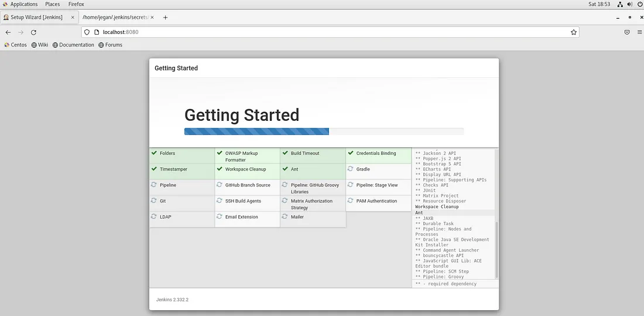Click the checkmark next to the Ant plugin
The width and height of the screenshot is (644, 316).
click(x=285, y=169)
